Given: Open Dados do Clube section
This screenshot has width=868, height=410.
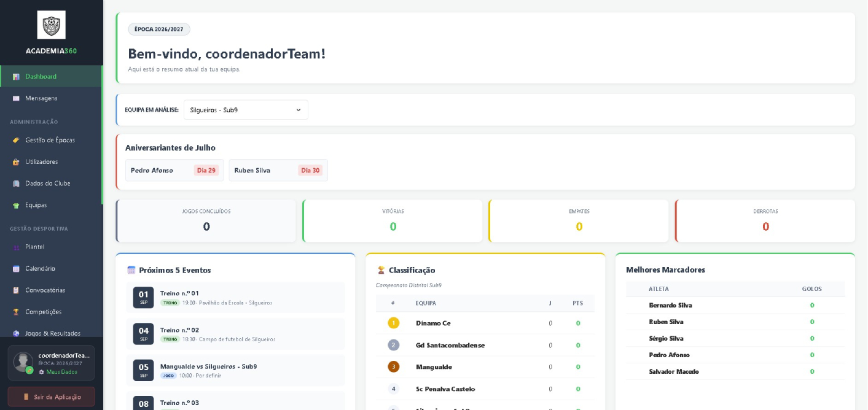Looking at the screenshot, I should (51, 184).
